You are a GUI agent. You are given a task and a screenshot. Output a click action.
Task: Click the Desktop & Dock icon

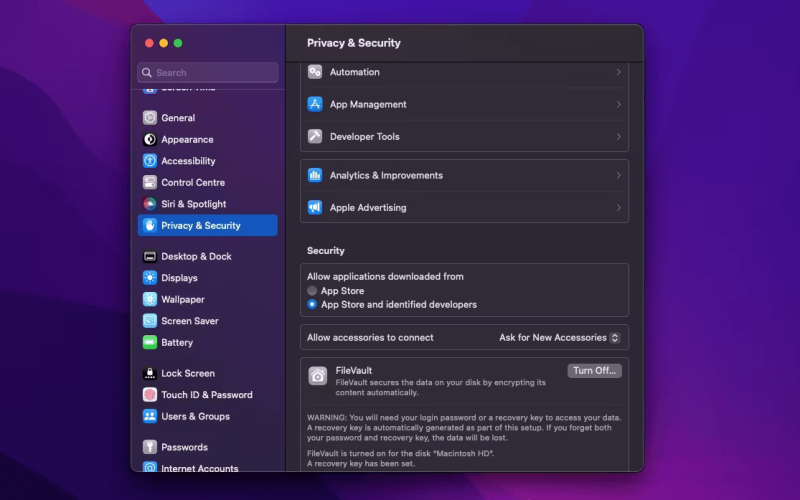click(x=149, y=256)
